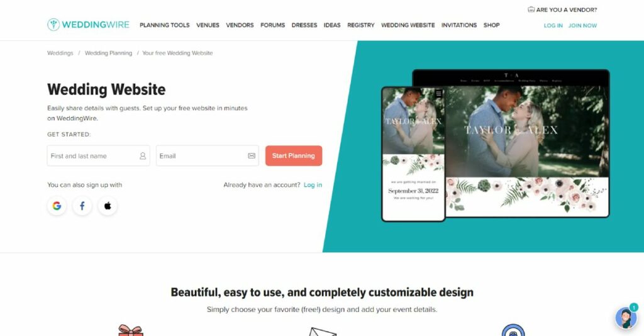The width and height of the screenshot is (644, 336).
Task: Click the desktop wedding website preview image
Action: [x=526, y=143]
